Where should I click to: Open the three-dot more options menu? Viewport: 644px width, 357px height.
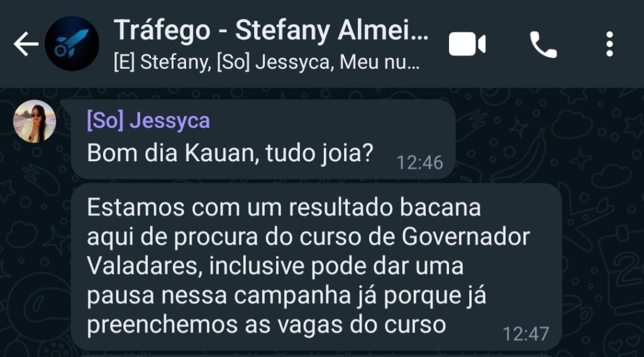pyautogui.click(x=609, y=44)
